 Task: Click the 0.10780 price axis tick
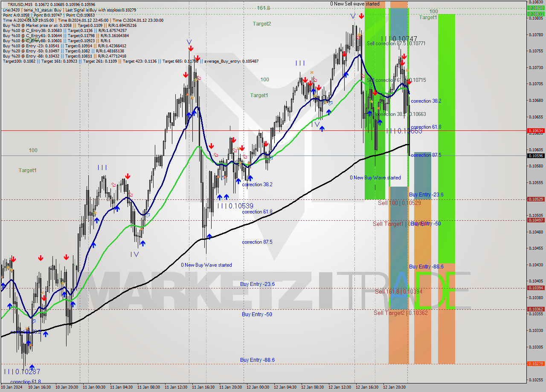tap(536, 35)
